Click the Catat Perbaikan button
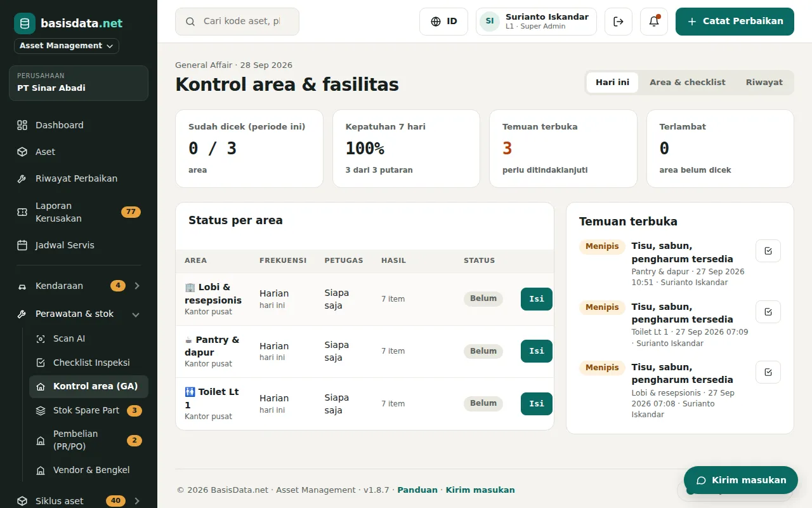812x508 pixels. (735, 22)
